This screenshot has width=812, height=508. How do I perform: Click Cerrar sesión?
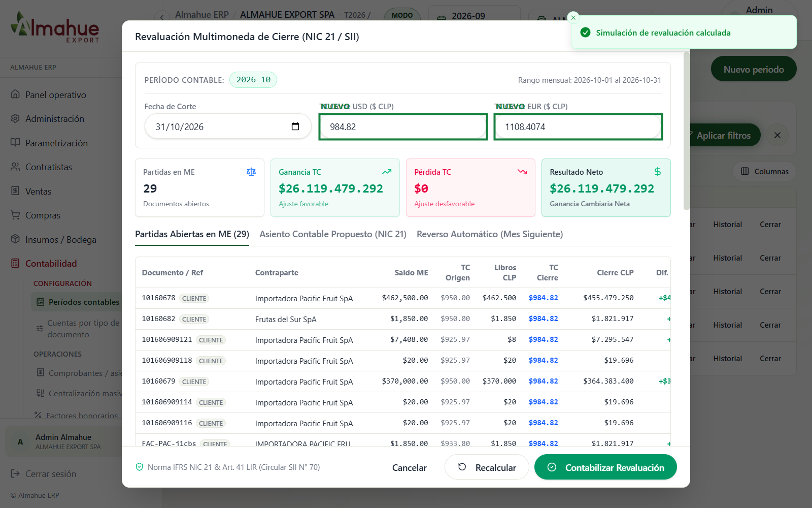[x=51, y=474]
